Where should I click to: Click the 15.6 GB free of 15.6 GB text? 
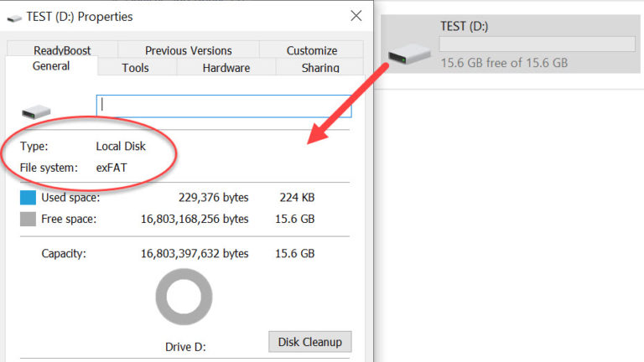(504, 63)
